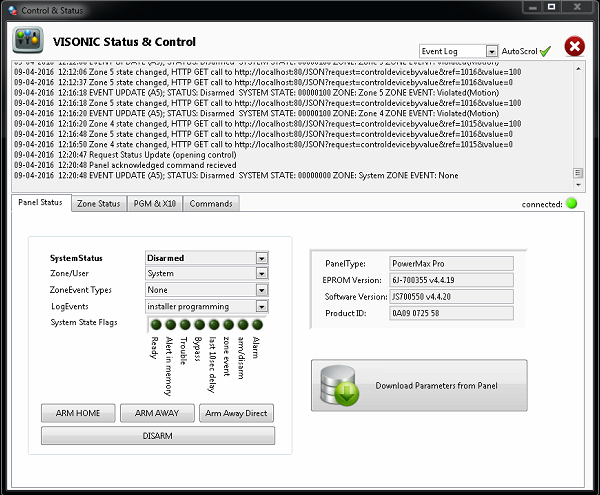Open the Event Log dropdown

click(491, 51)
